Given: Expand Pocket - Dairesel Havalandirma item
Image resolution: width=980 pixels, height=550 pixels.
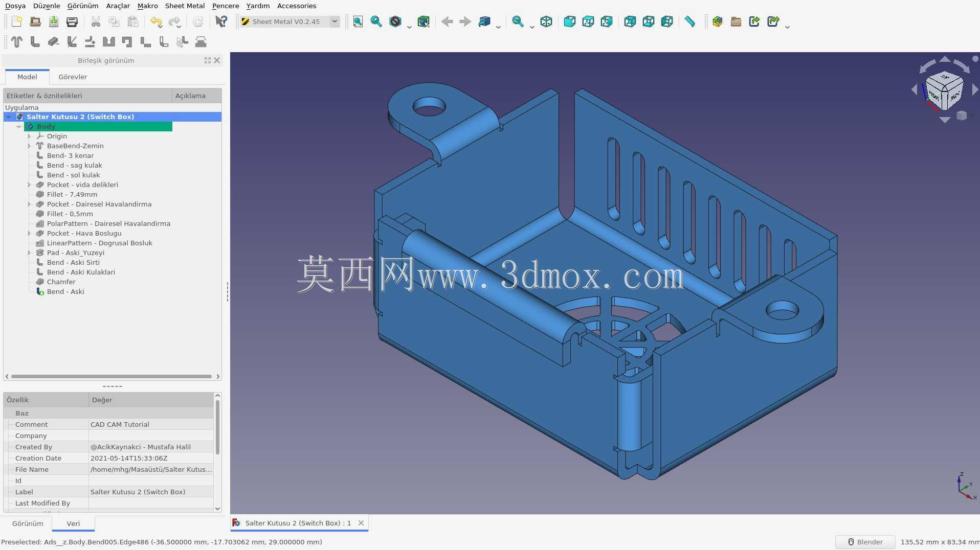Looking at the screenshot, I should tap(29, 204).
